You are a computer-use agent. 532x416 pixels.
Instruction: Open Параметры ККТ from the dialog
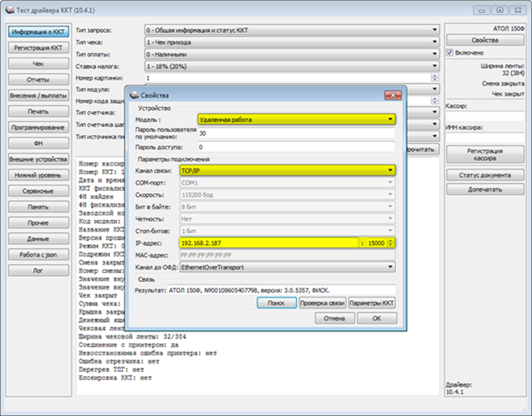click(x=372, y=302)
